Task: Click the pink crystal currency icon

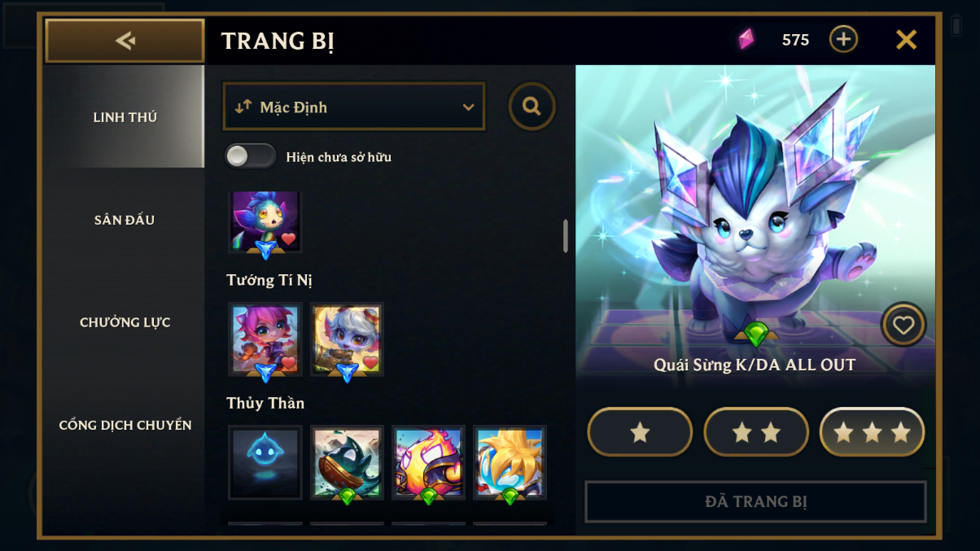Action: tap(746, 39)
